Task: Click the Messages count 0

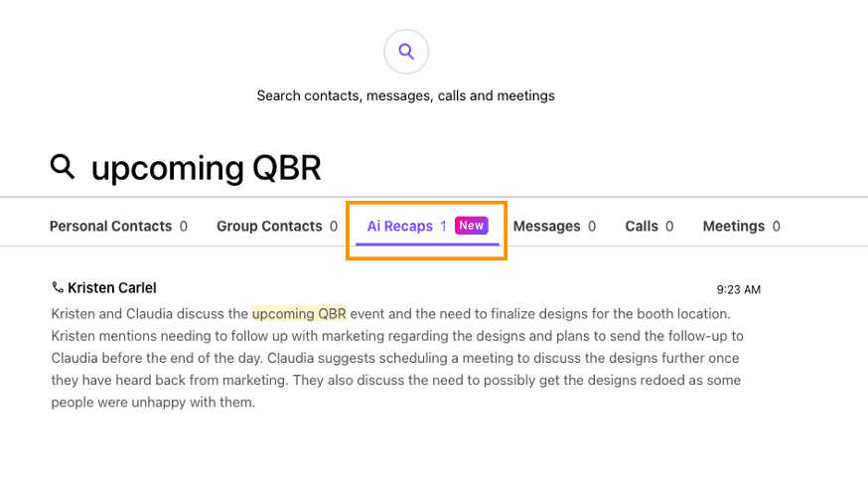Action: click(592, 226)
